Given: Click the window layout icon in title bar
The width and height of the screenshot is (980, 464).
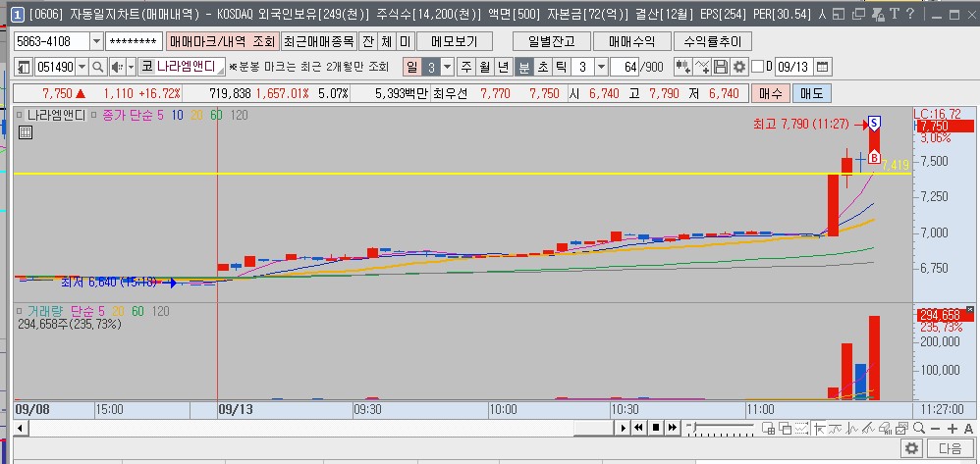Looking at the screenshot, I should point(840,14).
